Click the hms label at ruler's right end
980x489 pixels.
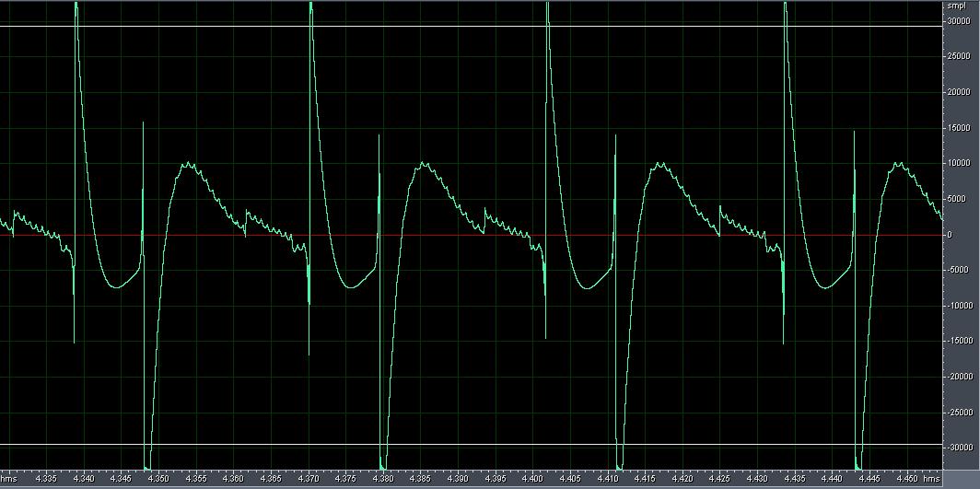[930, 479]
